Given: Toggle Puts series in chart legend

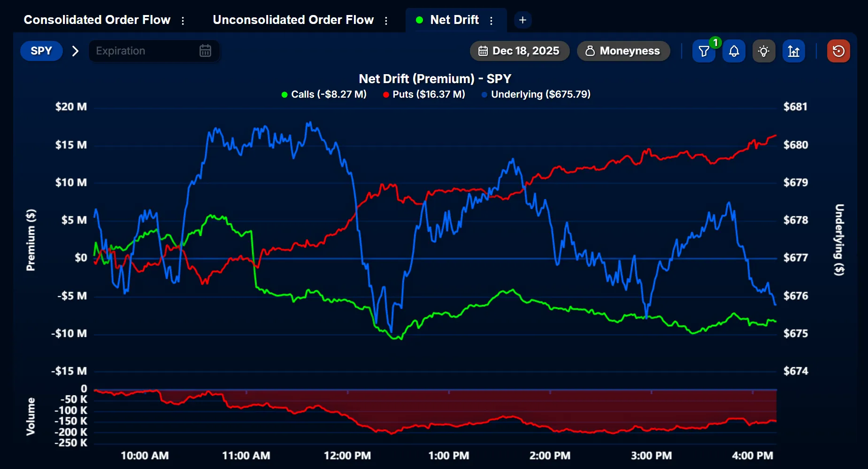Looking at the screenshot, I should pyautogui.click(x=424, y=94).
